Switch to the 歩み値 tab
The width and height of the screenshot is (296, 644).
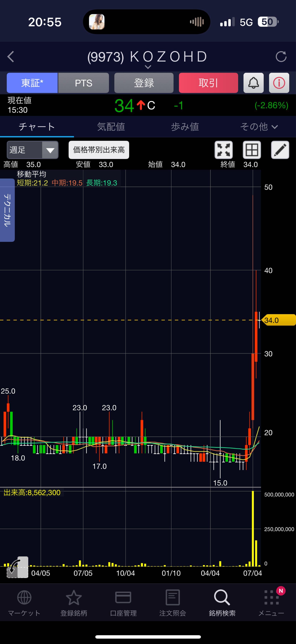185,127
